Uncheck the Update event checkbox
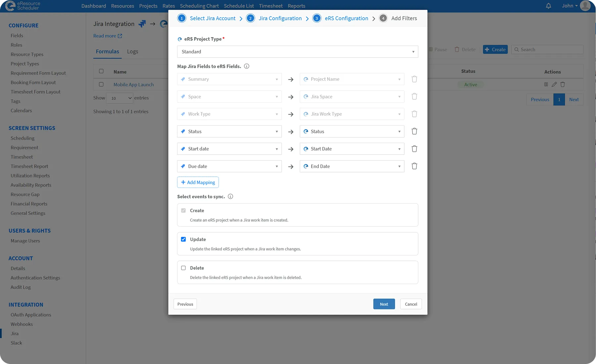The height and width of the screenshot is (364, 596). 183,239
